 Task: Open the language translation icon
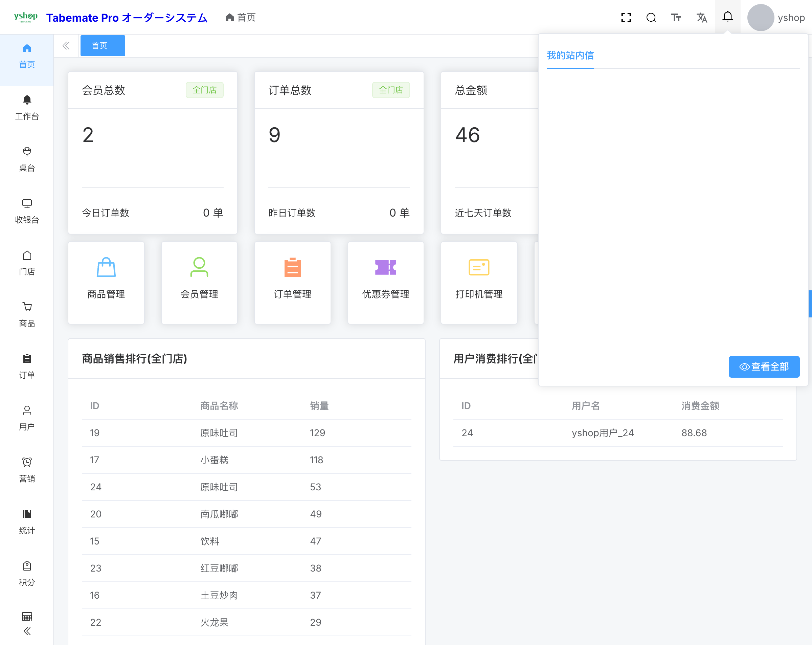pyautogui.click(x=702, y=17)
